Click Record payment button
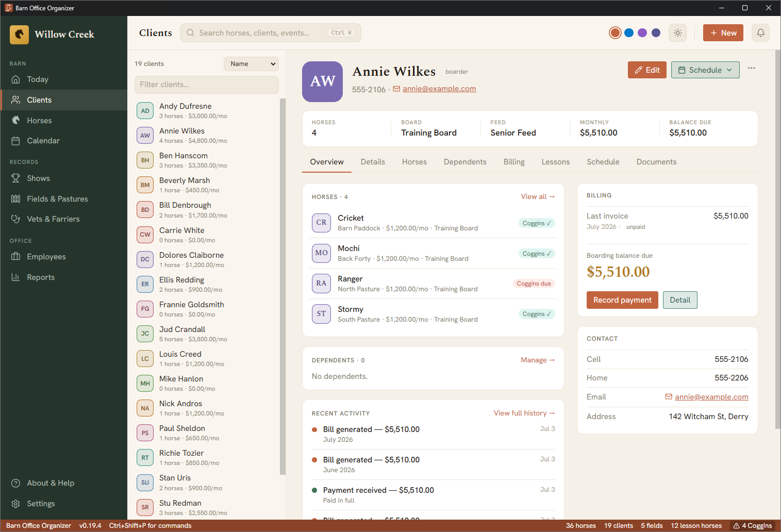Viewport: 781px width, 532px height. tap(622, 300)
